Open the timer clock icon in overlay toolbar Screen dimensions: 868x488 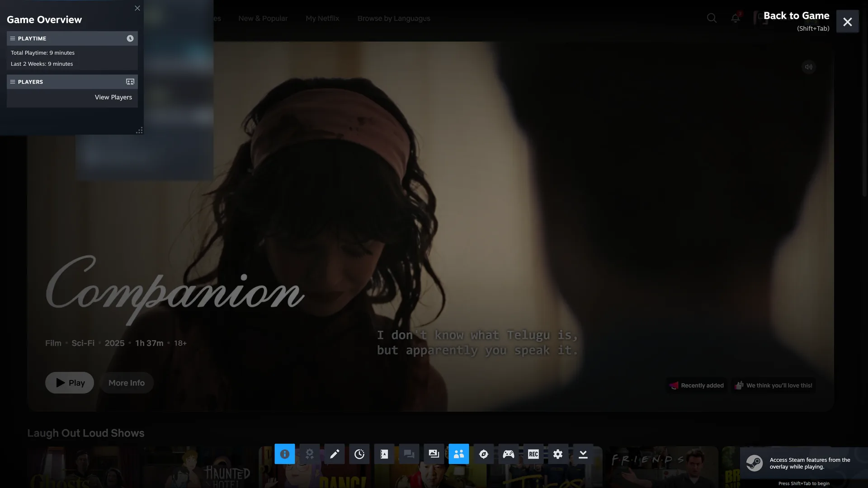(359, 454)
